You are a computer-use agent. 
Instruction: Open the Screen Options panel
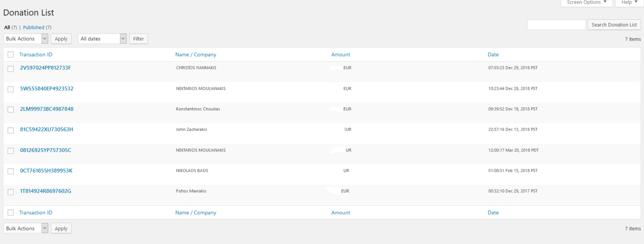586,2
